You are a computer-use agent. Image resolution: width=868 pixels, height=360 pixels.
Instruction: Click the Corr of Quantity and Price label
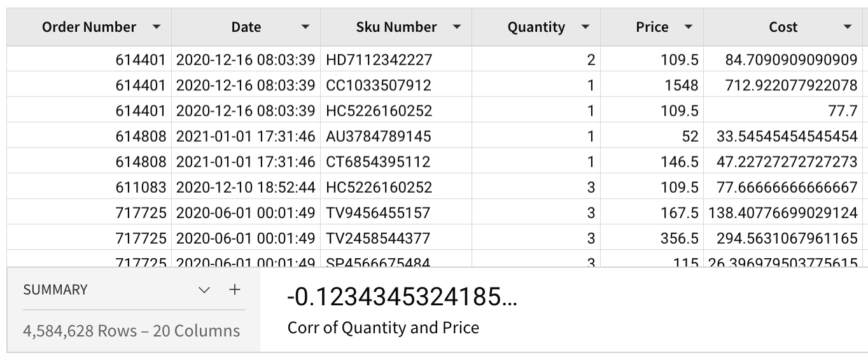coord(383,328)
